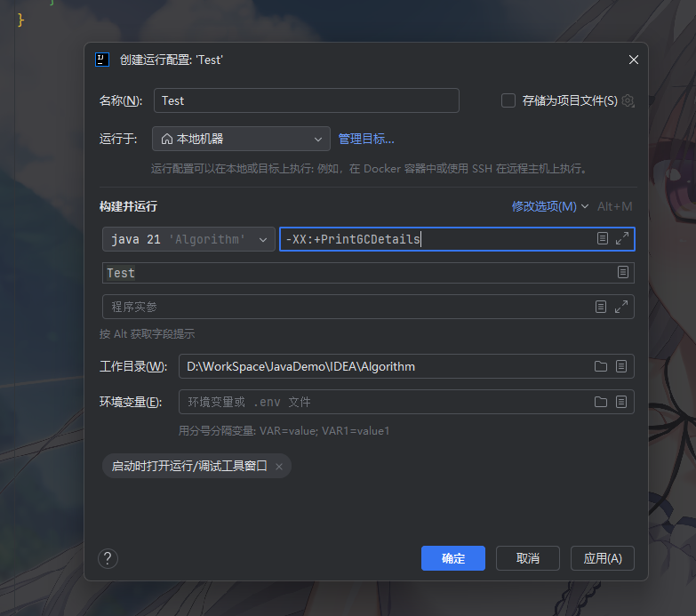Click the insert macro icon in program arguments field
The image size is (696, 616).
click(x=601, y=307)
